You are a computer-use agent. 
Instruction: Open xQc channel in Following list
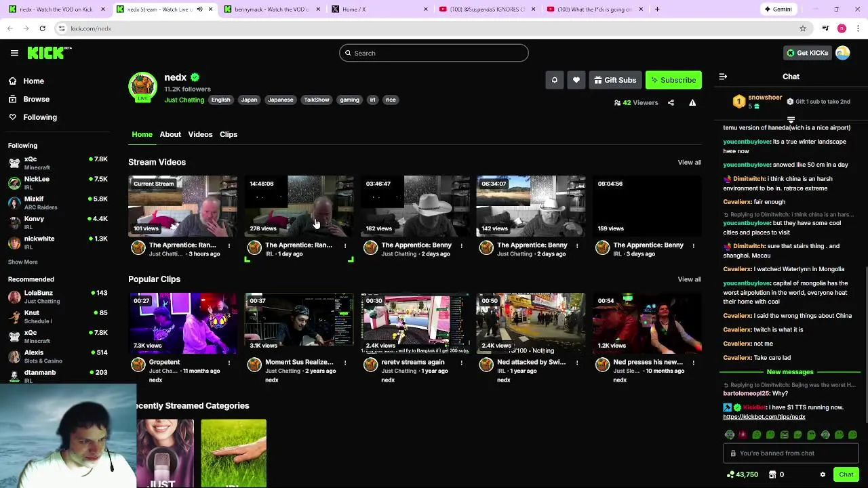(58, 163)
